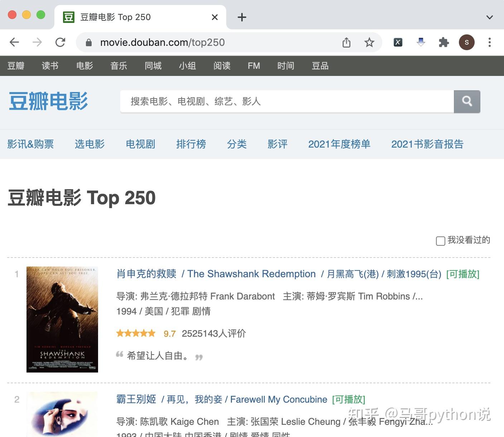Screen dimensions: 504x437
Task: Click the back navigation arrow
Action: [14, 42]
